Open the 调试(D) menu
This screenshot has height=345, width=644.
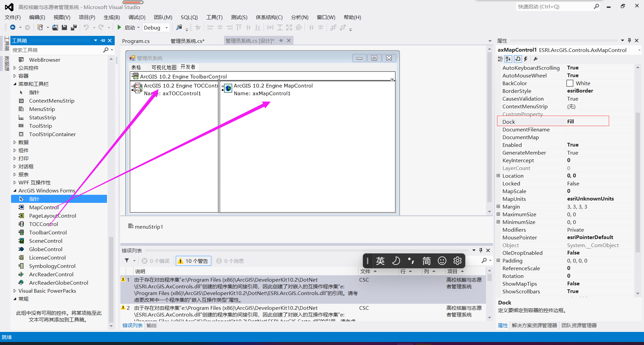click(x=137, y=17)
